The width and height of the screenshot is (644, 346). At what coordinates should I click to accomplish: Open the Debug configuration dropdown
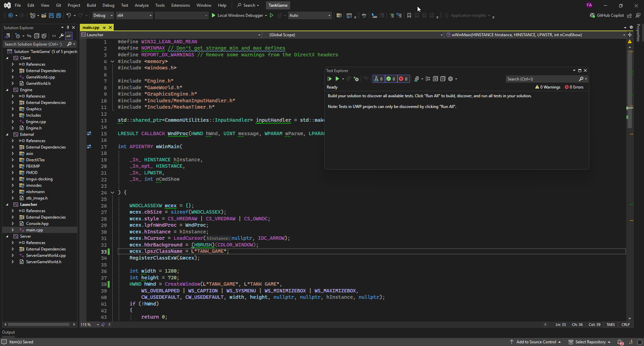(x=103, y=15)
